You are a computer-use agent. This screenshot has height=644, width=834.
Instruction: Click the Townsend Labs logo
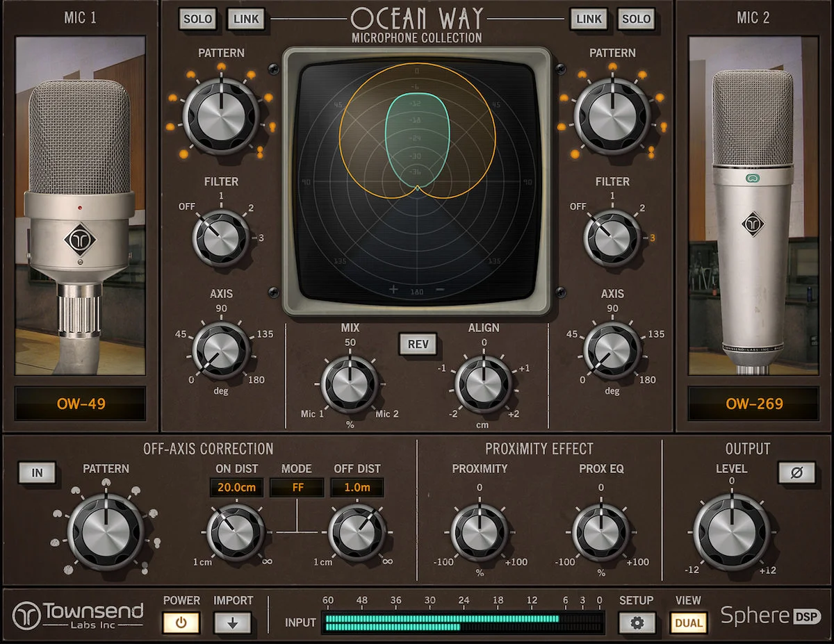pyautogui.click(x=79, y=616)
